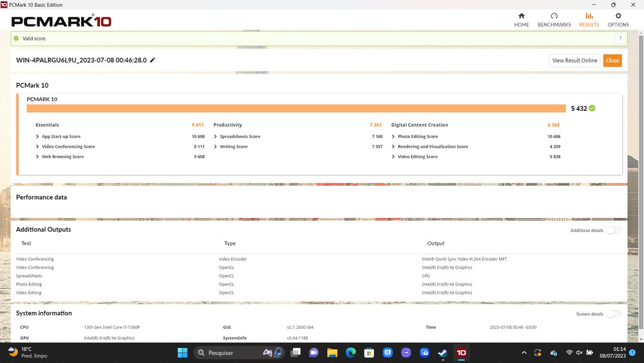
Task: Click the green check icon beside score 5 432
Action: tap(592, 108)
